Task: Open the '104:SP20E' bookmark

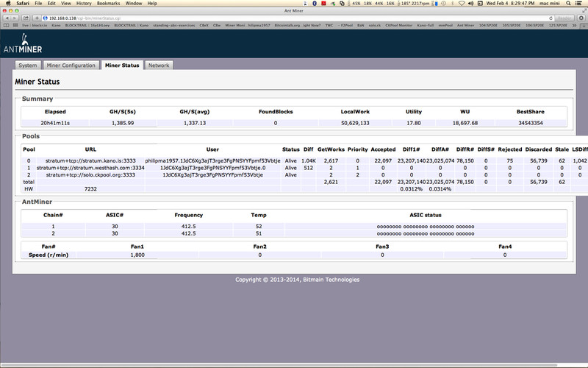Action: coord(488,25)
